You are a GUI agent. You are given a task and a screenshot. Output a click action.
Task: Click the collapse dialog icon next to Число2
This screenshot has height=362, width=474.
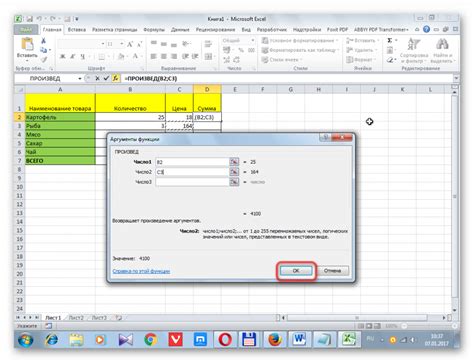tap(234, 172)
